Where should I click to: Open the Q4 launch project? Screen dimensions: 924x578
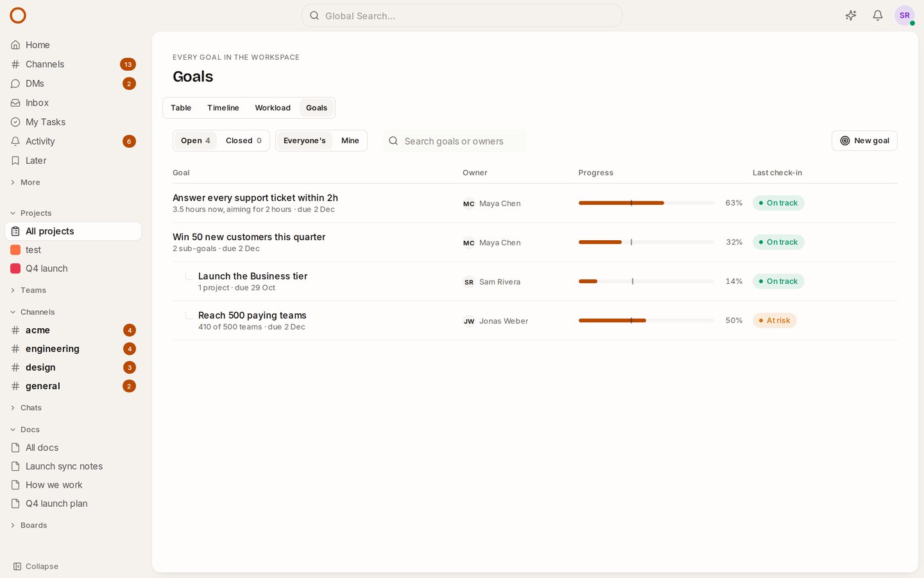(x=73, y=268)
